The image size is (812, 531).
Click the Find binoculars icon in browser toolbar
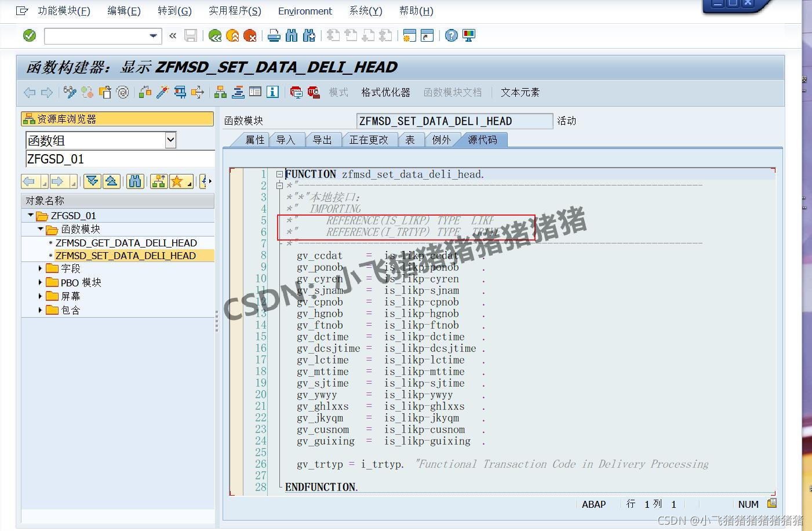pos(135,181)
